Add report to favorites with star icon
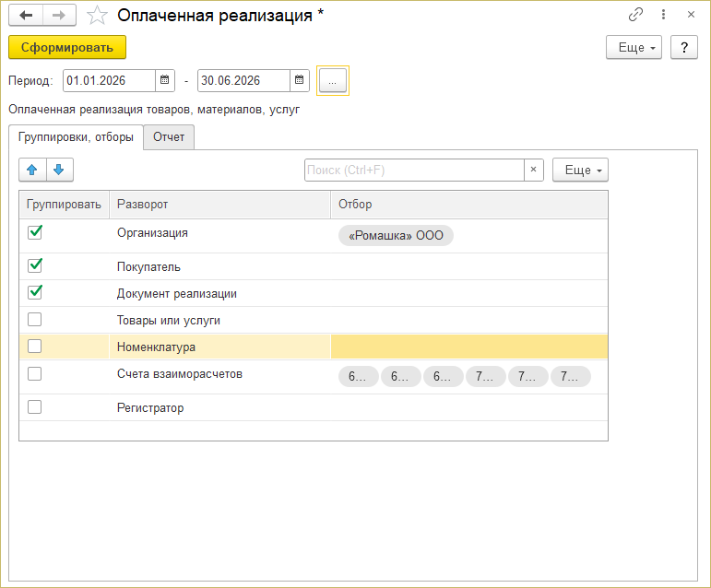Image resolution: width=711 pixels, height=588 pixels. click(97, 16)
